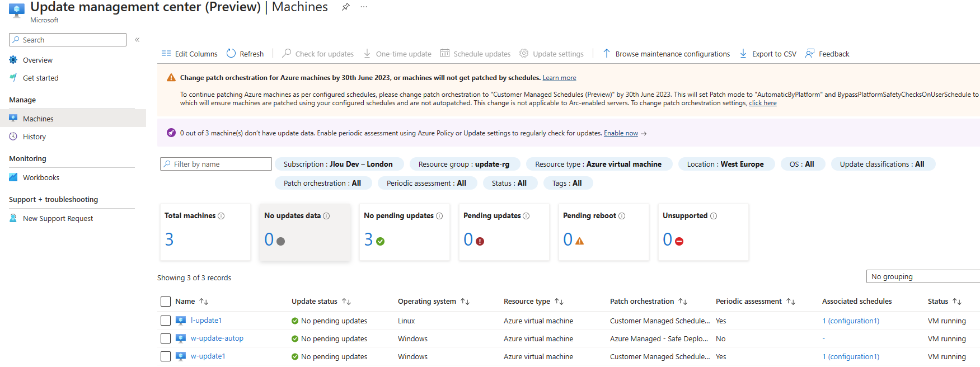Open Schedule updates
The width and height of the screenshot is (980, 367).
[475, 54]
